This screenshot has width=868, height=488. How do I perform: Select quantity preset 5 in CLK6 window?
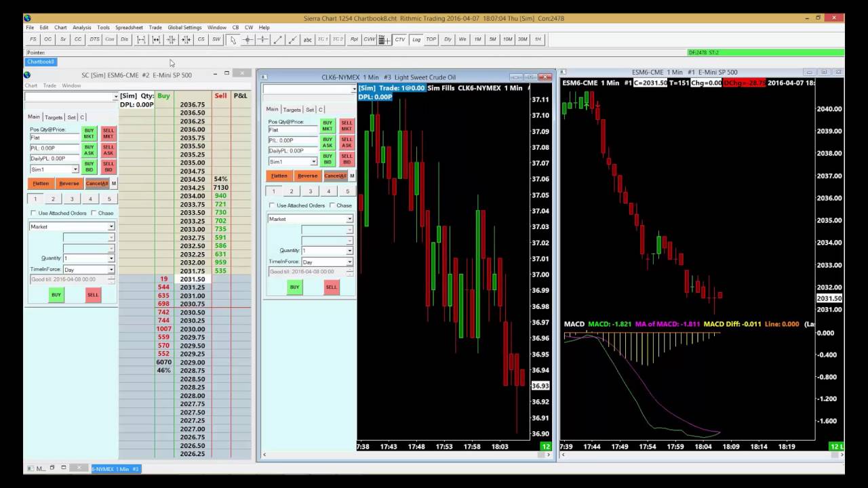tap(347, 192)
